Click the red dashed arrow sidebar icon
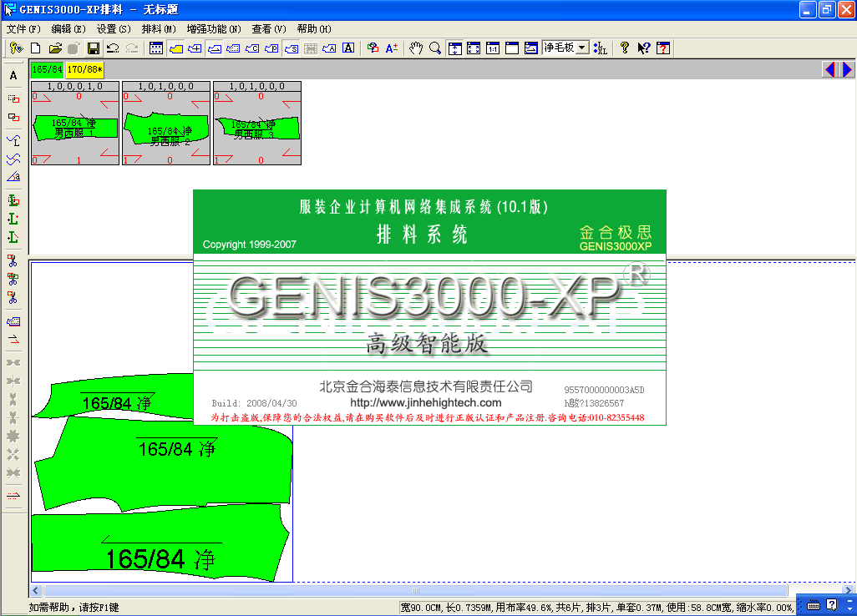857x616 pixels. click(x=13, y=496)
